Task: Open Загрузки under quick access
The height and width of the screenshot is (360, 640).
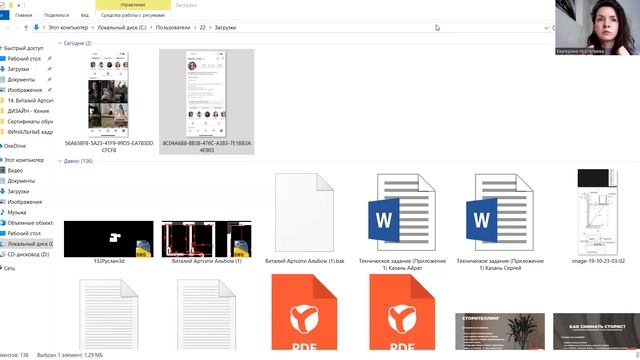Action: point(18,69)
